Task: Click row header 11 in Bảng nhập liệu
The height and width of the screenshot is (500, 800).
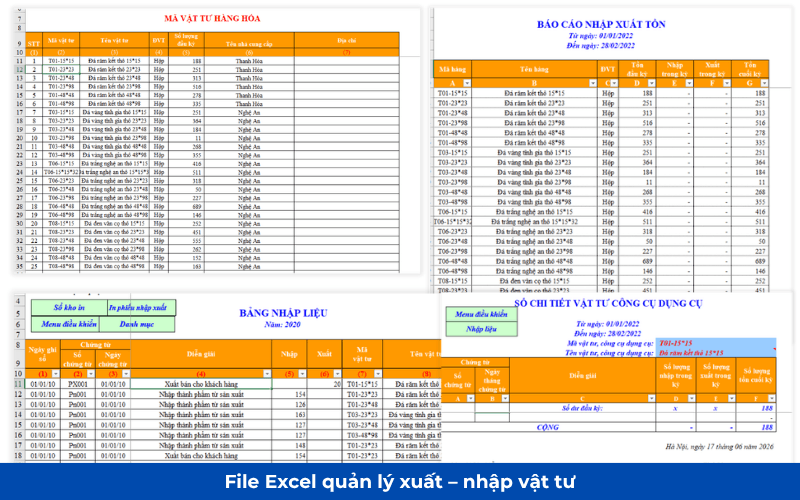Action: (x=18, y=384)
